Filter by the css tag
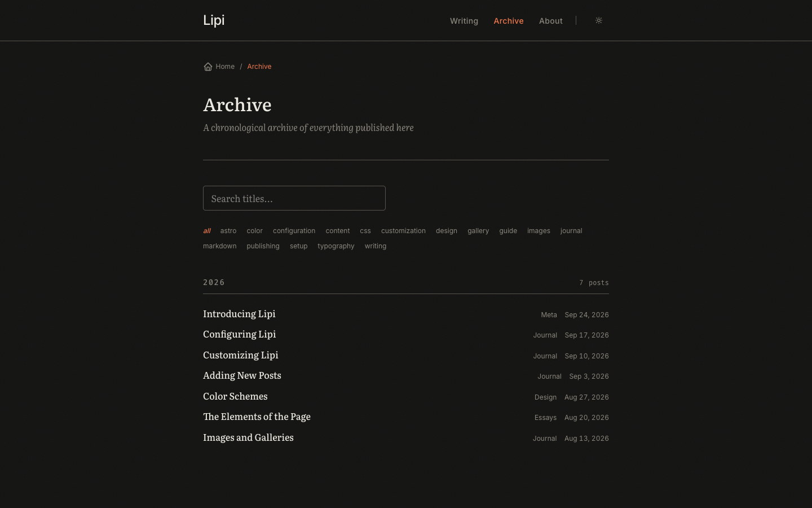812x508 pixels. point(365,231)
